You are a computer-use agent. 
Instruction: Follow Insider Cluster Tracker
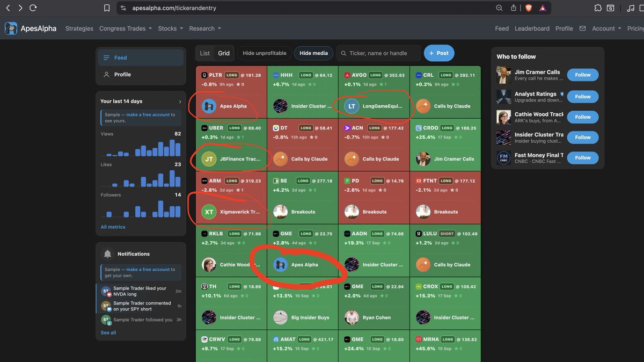(x=583, y=137)
